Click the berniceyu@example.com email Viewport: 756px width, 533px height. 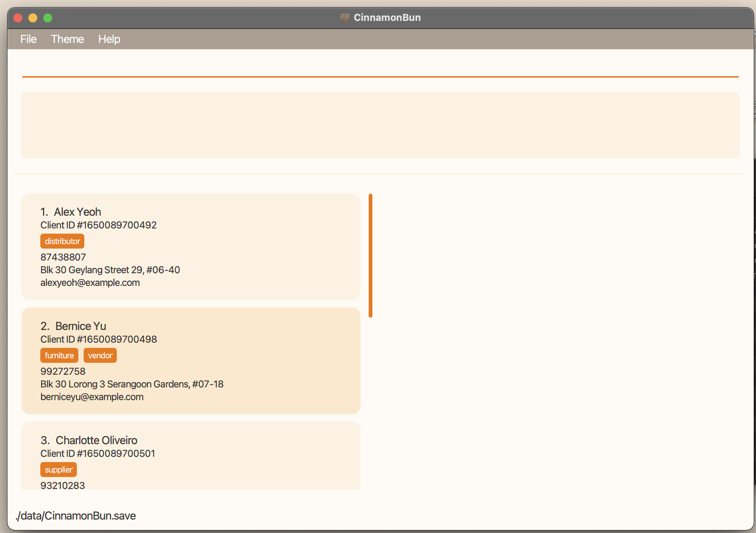pos(92,397)
